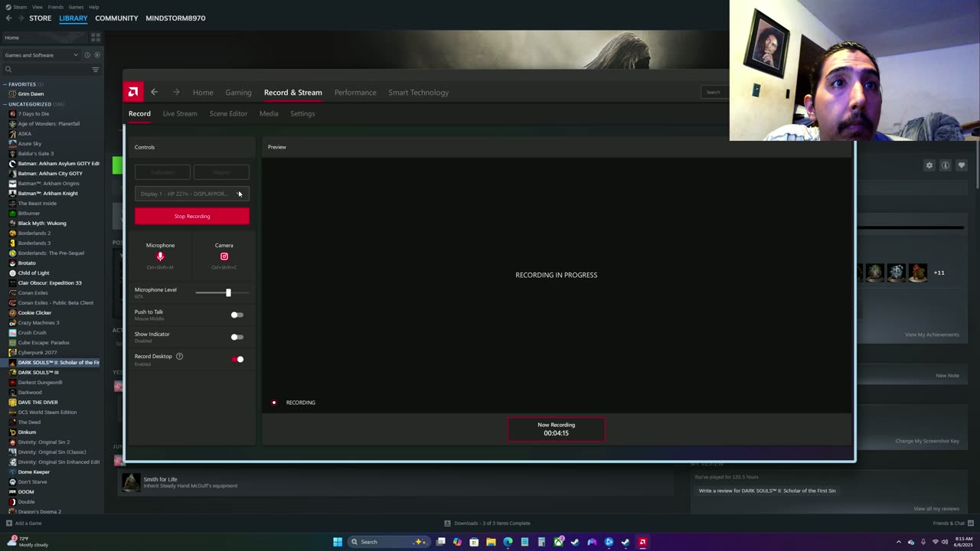
Task: Click View My Achievements link
Action: pyautogui.click(x=932, y=334)
